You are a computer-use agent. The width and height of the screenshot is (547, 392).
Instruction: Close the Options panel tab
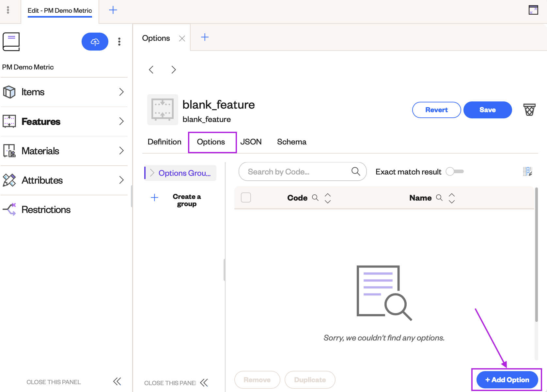pos(182,38)
